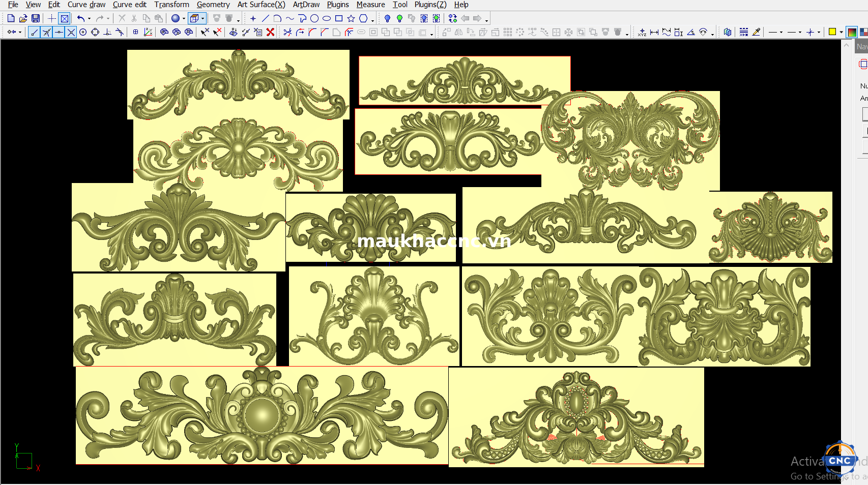Image resolution: width=868 pixels, height=485 pixels.
Task: Open the Layers manager icon
Action: tap(728, 32)
